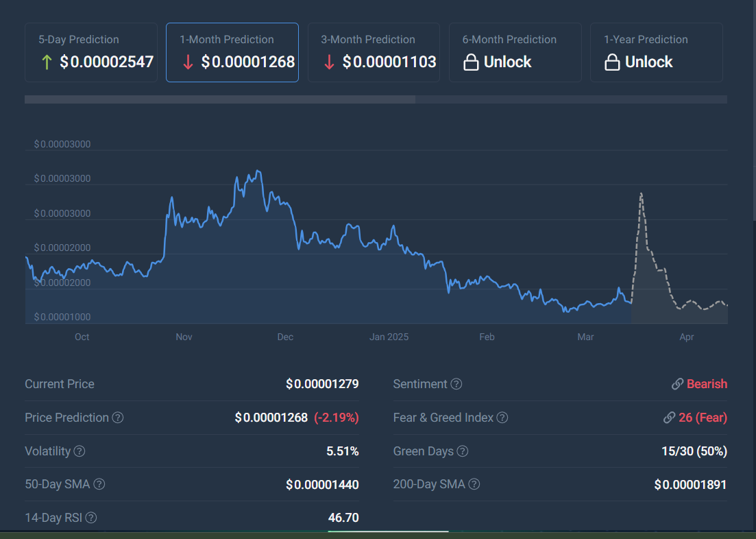Click the November price peak on chart

[258, 171]
